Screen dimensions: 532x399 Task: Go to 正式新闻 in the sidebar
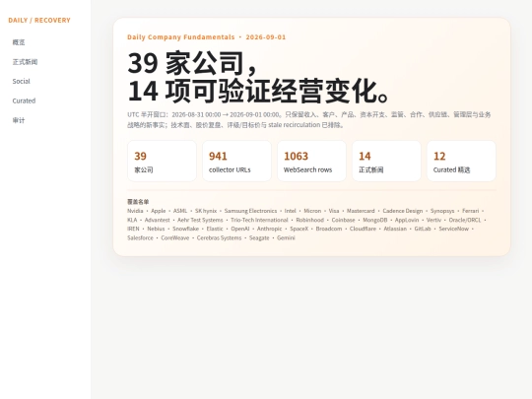[25, 62]
